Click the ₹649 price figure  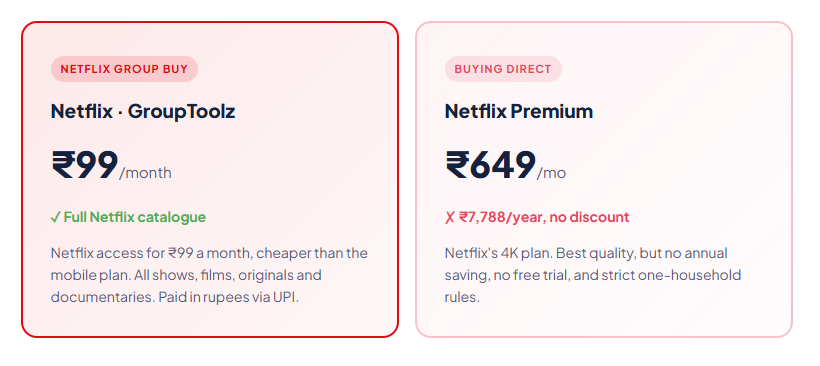point(491,165)
